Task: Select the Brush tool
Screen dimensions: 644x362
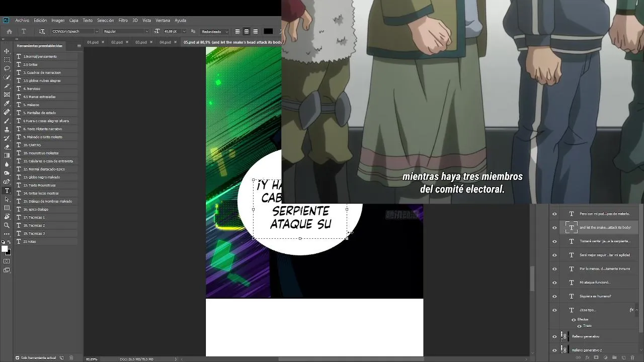Action: point(7,121)
